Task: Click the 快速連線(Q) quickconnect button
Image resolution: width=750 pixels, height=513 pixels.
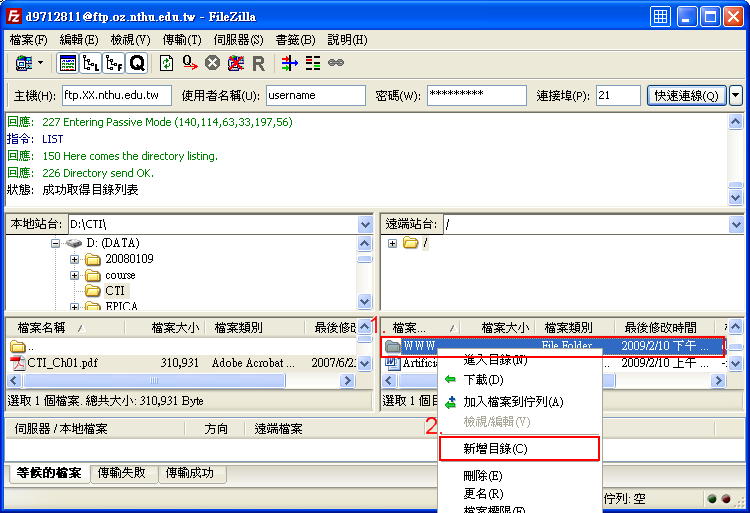Action: 686,95
